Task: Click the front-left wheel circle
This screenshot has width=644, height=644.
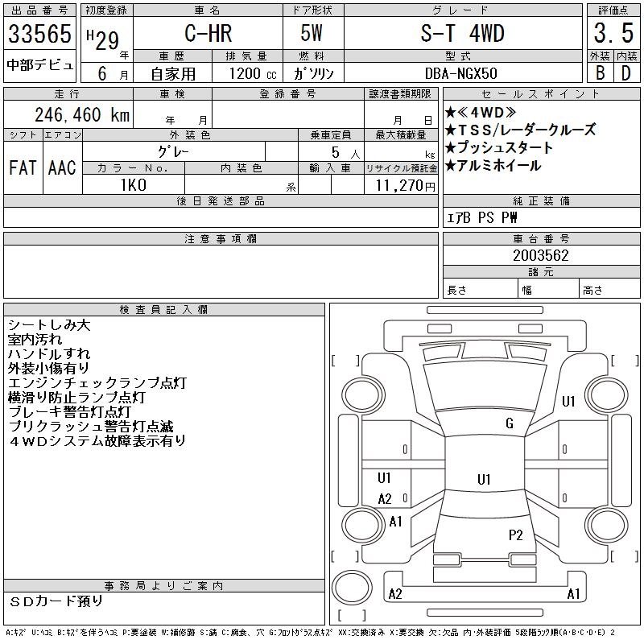Action: coord(363,395)
